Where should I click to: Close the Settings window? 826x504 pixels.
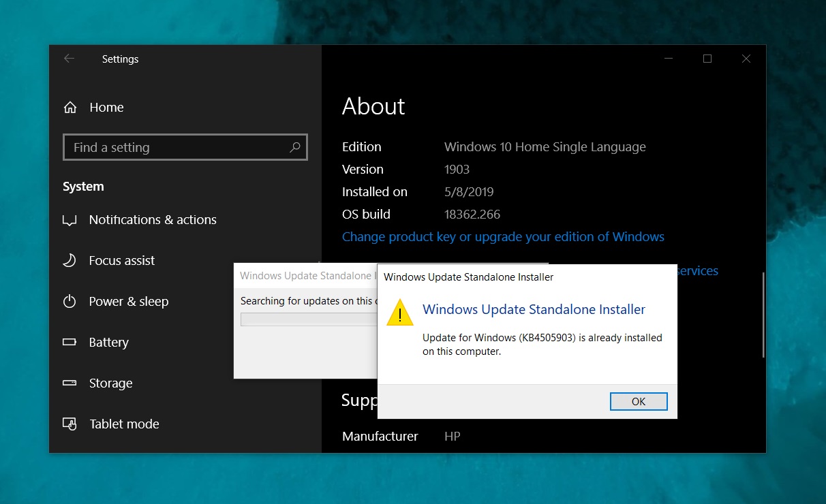click(x=746, y=59)
